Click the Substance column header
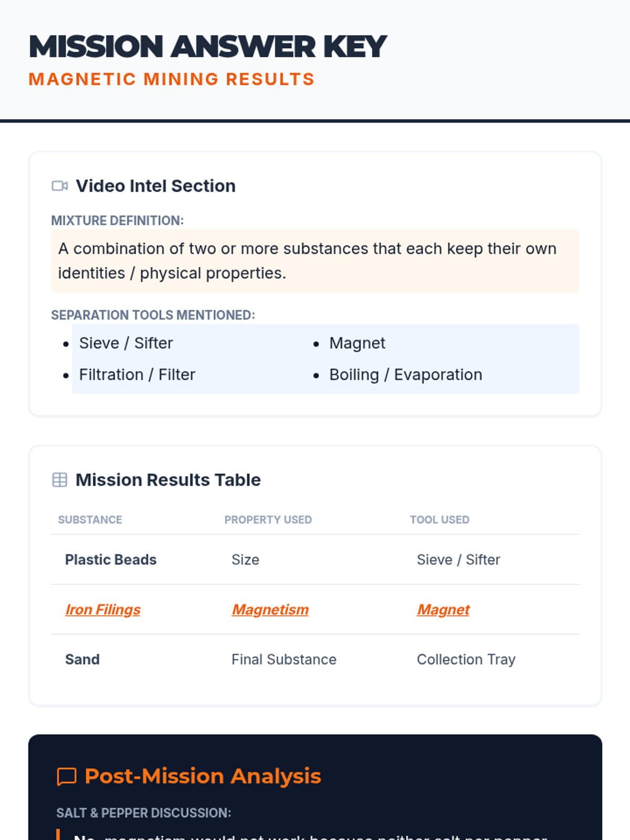 pyautogui.click(x=90, y=520)
